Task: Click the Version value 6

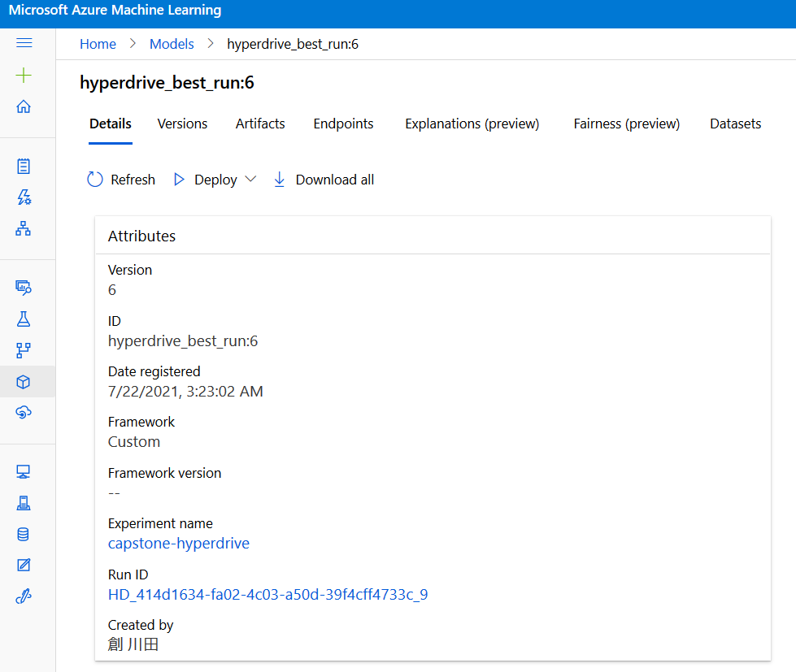Action: (112, 289)
